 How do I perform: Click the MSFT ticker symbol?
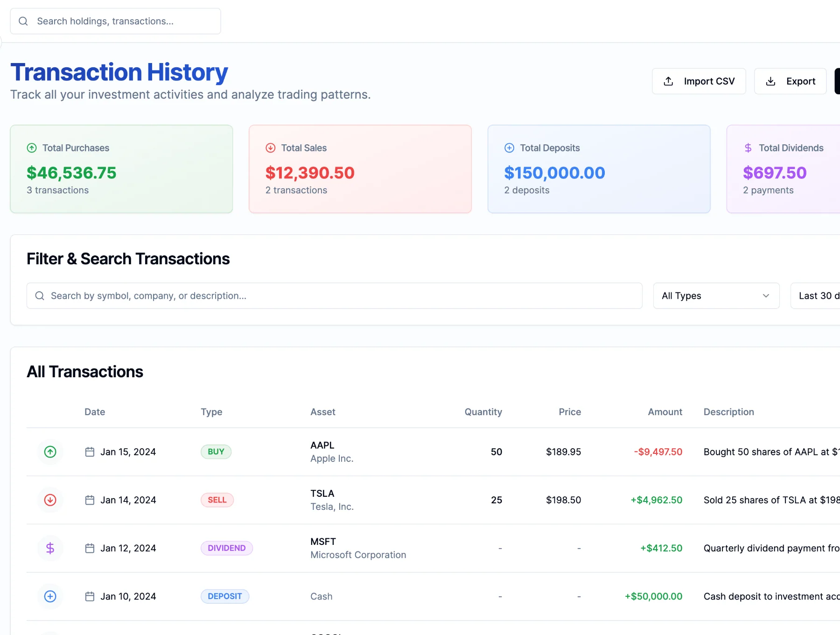click(323, 541)
